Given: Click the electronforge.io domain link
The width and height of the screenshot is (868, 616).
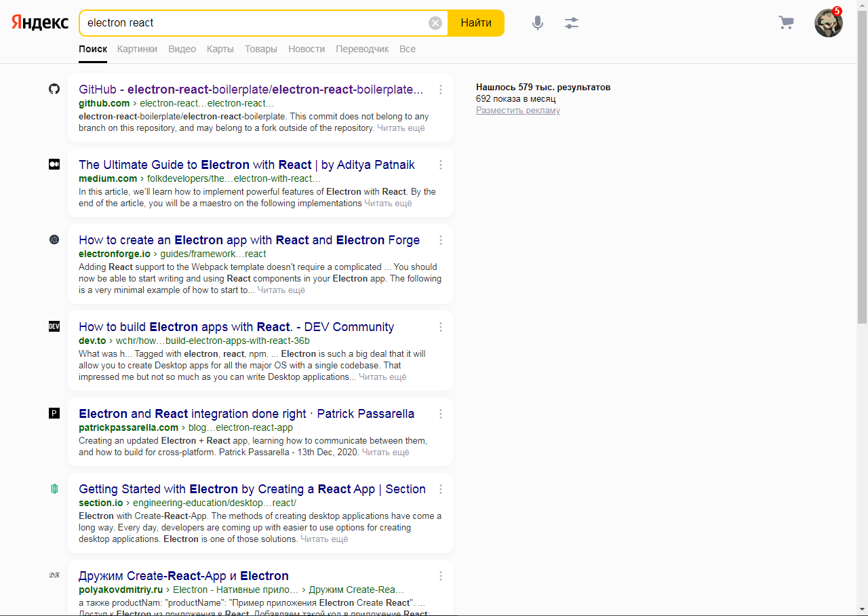Looking at the screenshot, I should click(x=115, y=254).
